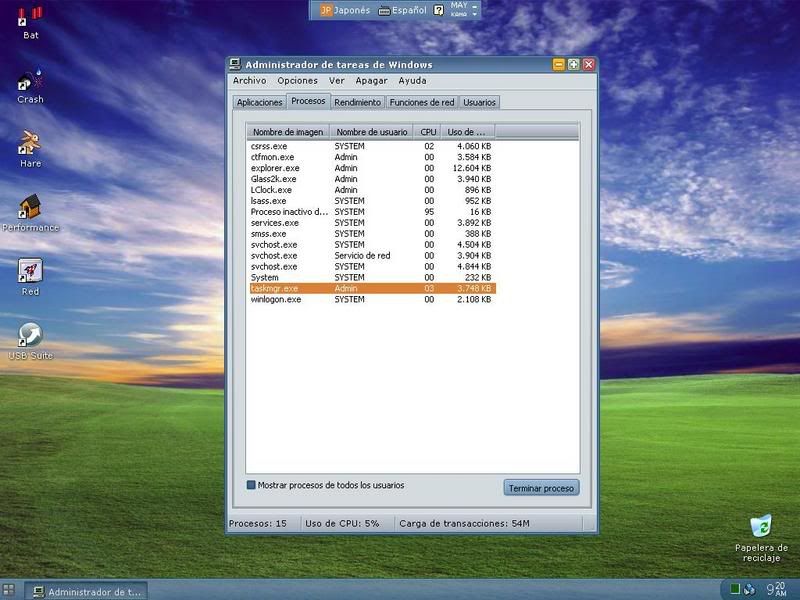The width and height of the screenshot is (800, 600).
Task: Switch to the Usuarios tab
Action: (x=480, y=102)
